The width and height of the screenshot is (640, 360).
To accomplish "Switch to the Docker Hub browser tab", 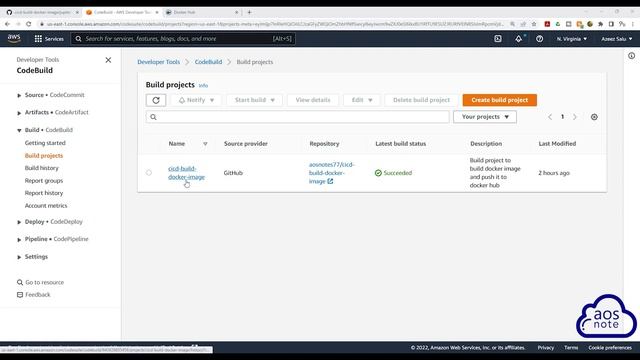I will click(201, 12).
